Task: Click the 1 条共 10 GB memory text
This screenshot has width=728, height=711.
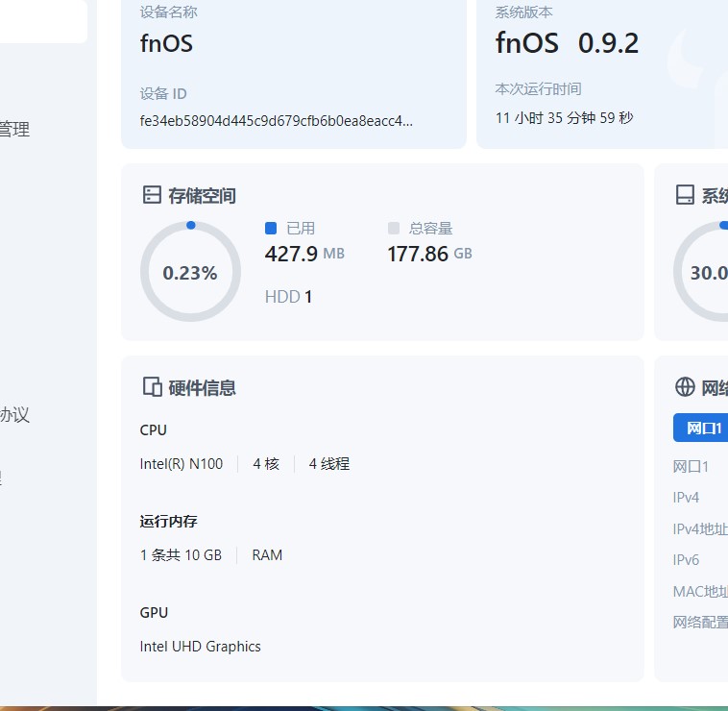Action: pos(181,555)
